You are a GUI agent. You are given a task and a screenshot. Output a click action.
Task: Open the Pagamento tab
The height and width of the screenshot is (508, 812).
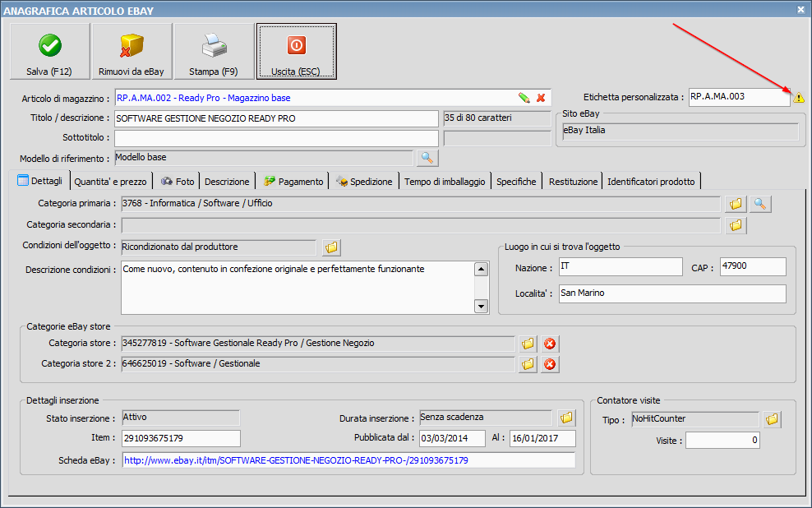293,182
